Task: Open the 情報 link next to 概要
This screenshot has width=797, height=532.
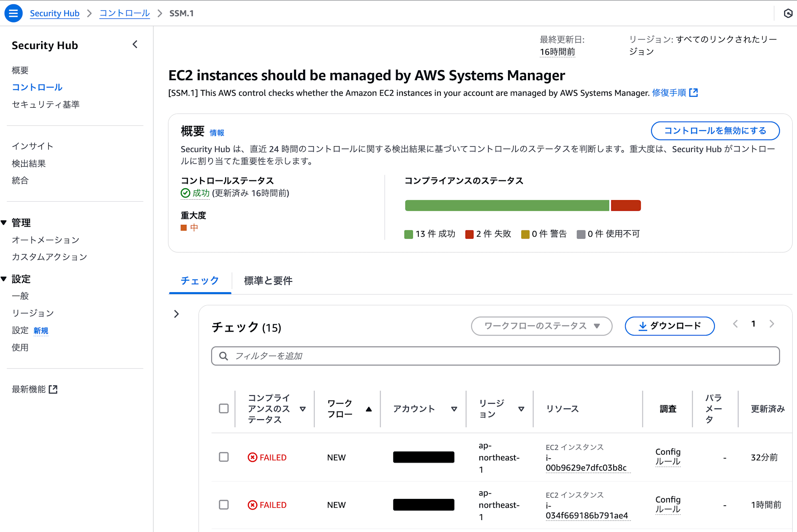Action: point(217,133)
